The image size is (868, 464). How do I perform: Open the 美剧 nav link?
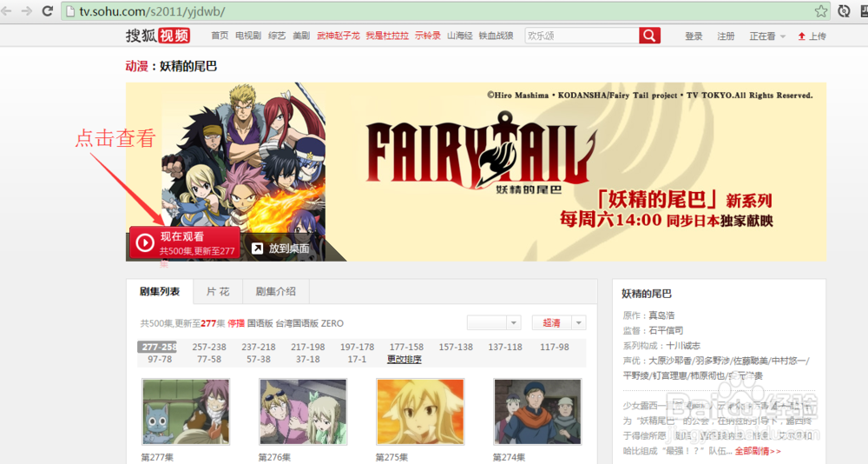pos(301,36)
